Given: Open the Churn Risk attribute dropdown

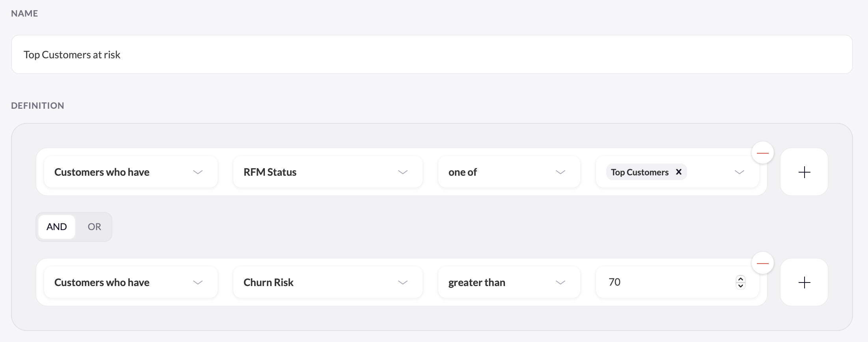Looking at the screenshot, I should (328, 282).
